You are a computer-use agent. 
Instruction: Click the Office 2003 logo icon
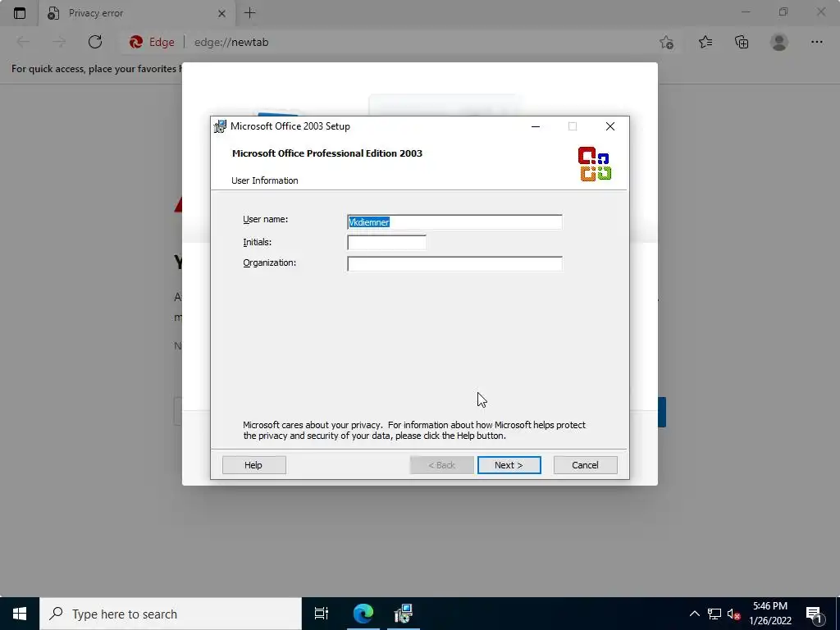pos(595,164)
